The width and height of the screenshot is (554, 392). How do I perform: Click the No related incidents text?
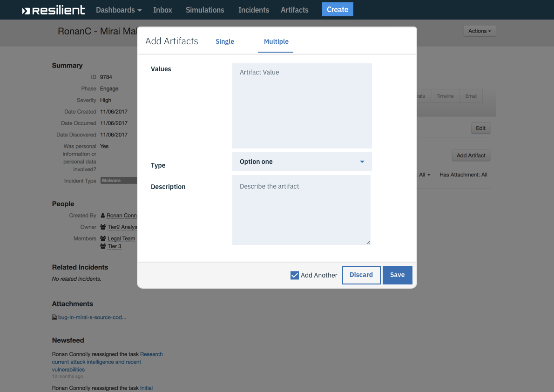pos(77,279)
